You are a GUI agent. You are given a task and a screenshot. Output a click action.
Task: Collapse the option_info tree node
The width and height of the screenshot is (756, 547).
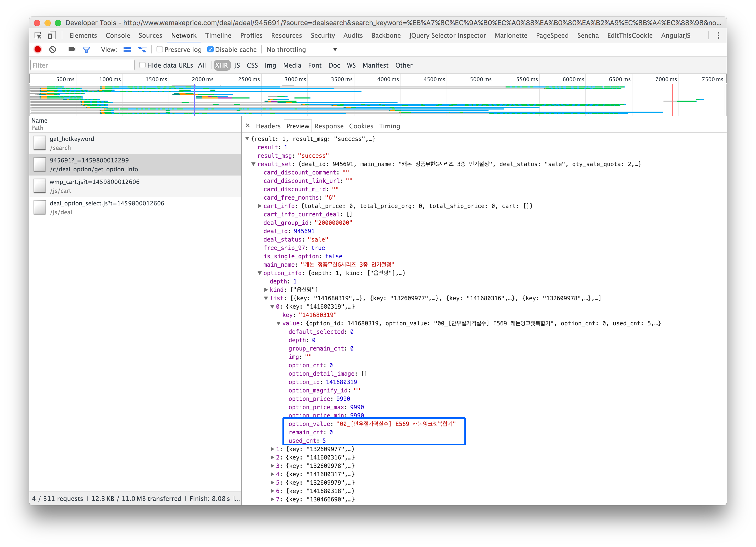coord(260,273)
